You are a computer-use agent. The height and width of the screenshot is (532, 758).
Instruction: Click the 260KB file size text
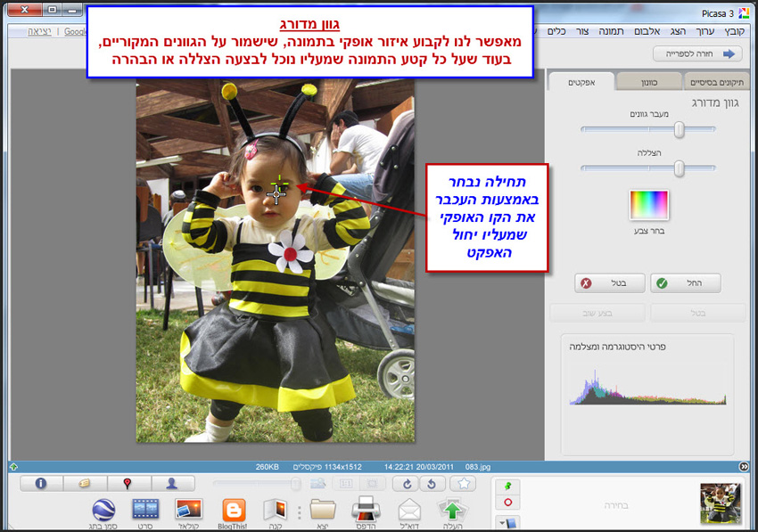point(268,467)
